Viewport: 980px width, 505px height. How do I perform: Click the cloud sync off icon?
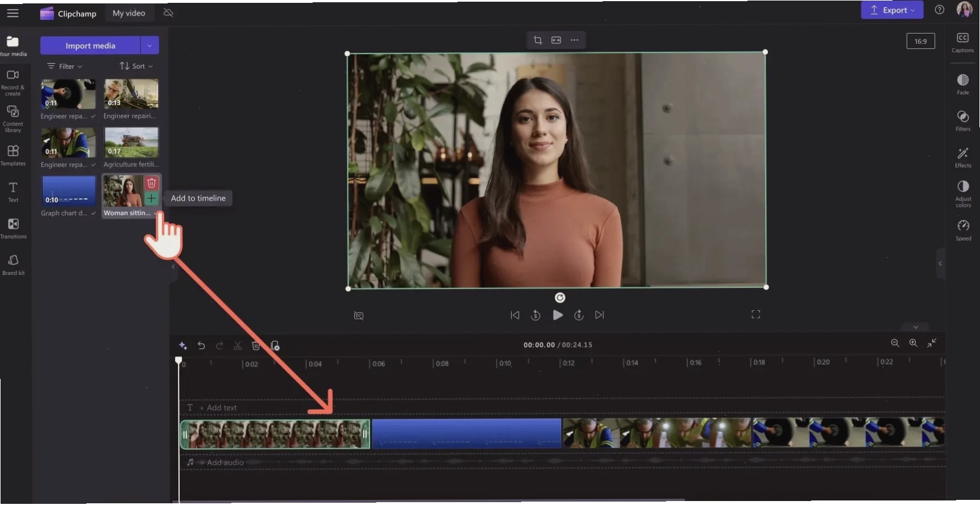click(168, 12)
